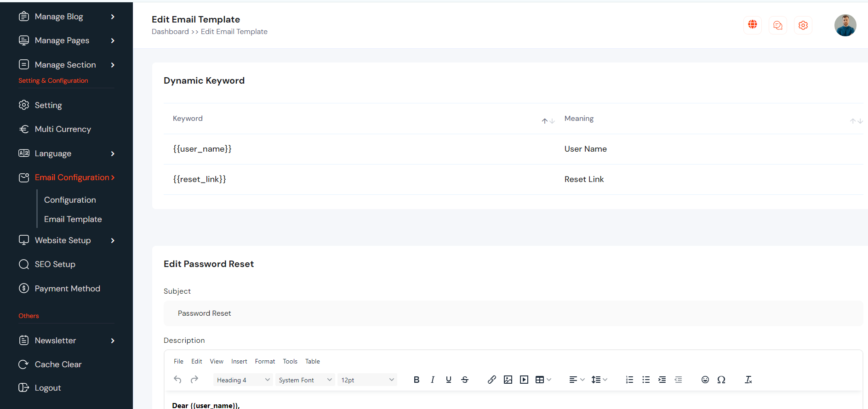This screenshot has width=868, height=409.
Task: Click the Bold formatting icon
Action: (417, 380)
